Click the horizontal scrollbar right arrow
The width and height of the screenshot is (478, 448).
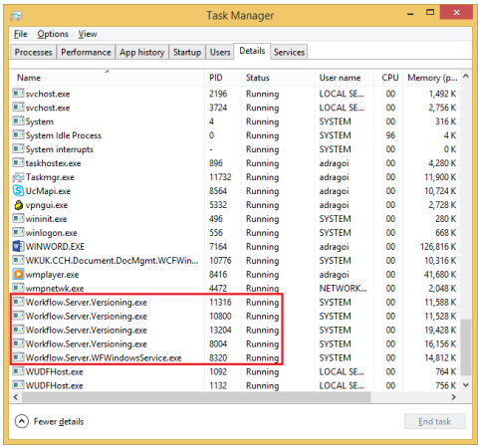454,397
